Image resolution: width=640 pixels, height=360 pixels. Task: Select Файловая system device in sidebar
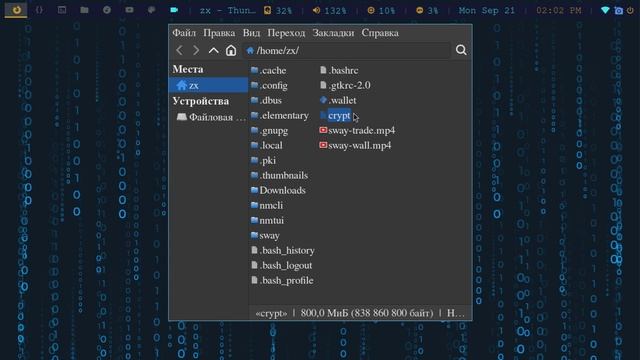[x=211, y=118]
